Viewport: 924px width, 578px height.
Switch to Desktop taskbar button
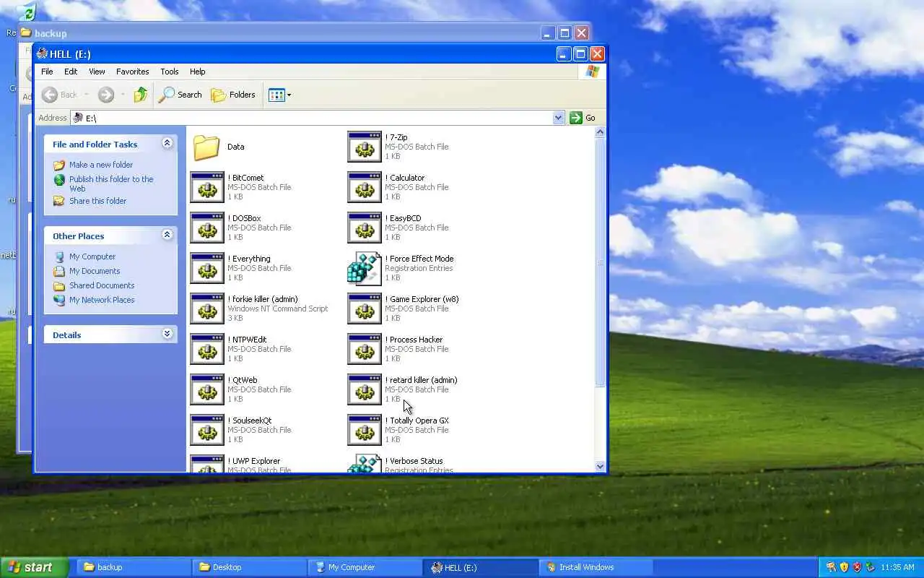pos(250,567)
